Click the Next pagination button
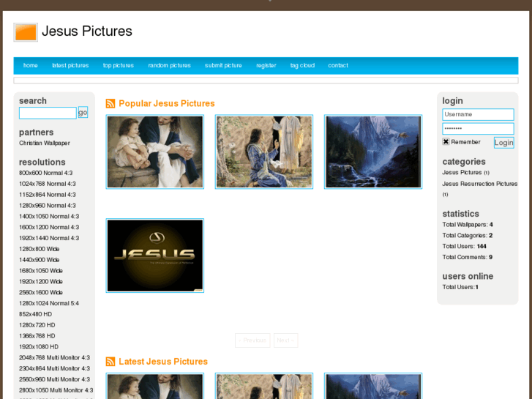 285,340
